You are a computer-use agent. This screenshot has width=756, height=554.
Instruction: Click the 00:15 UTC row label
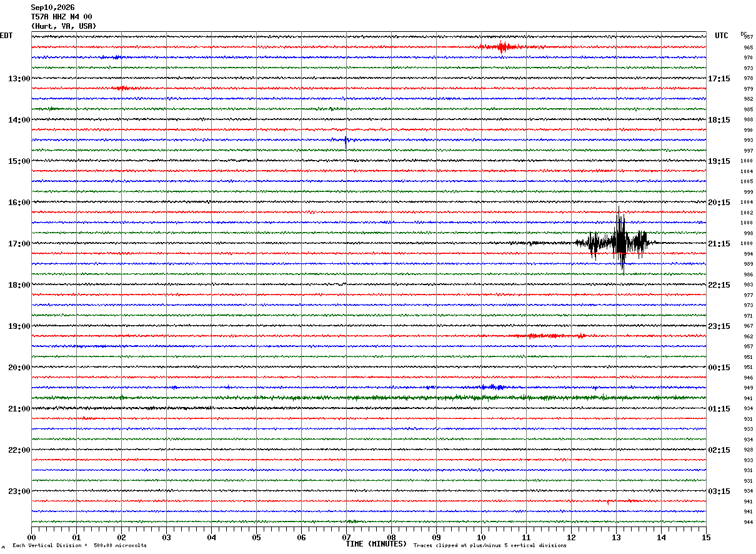pyautogui.click(x=719, y=368)
